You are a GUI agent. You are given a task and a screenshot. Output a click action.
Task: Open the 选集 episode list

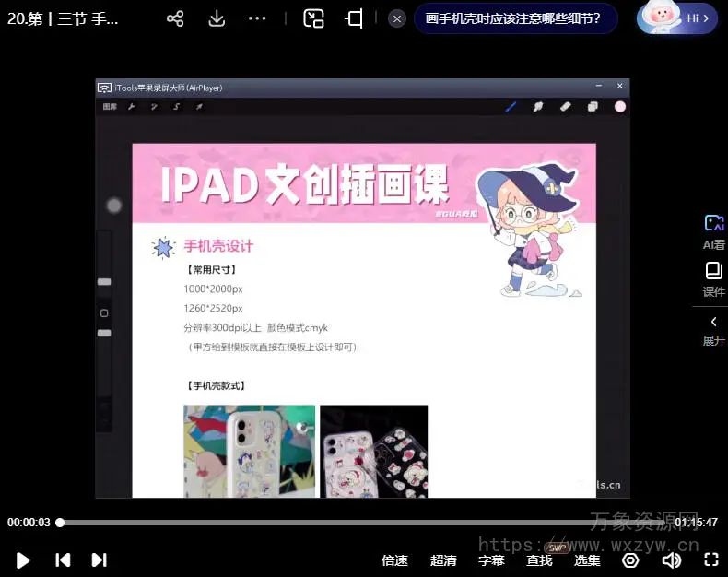[587, 560]
